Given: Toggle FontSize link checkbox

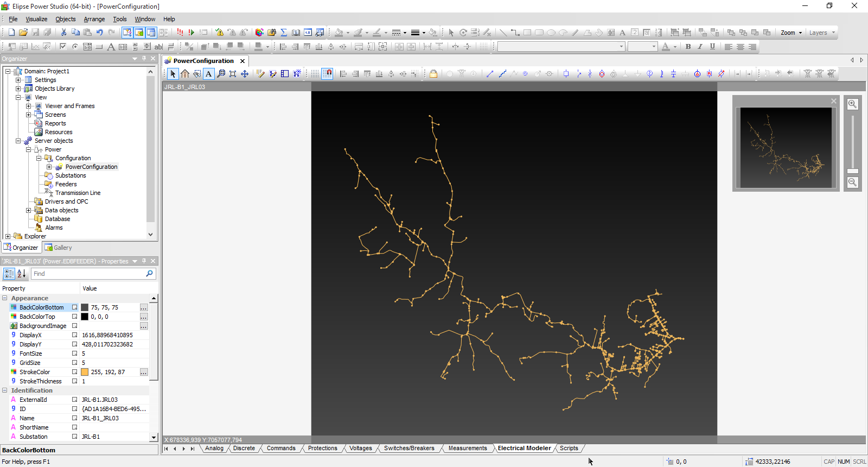Looking at the screenshot, I should (75, 354).
